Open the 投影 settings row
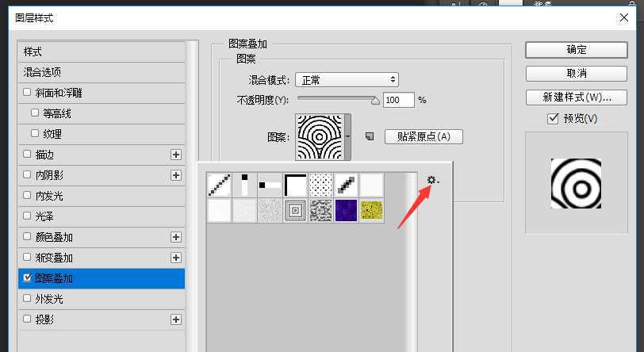 (102, 319)
